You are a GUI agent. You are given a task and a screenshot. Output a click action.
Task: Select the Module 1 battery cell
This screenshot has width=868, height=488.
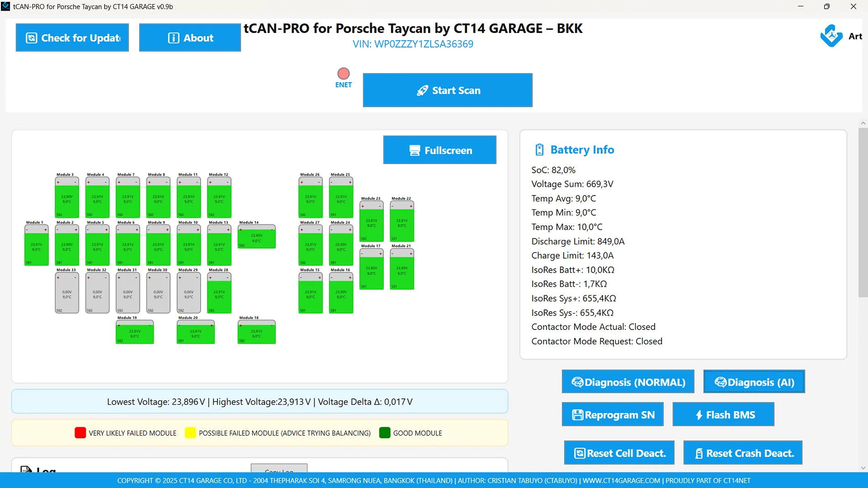coord(37,245)
